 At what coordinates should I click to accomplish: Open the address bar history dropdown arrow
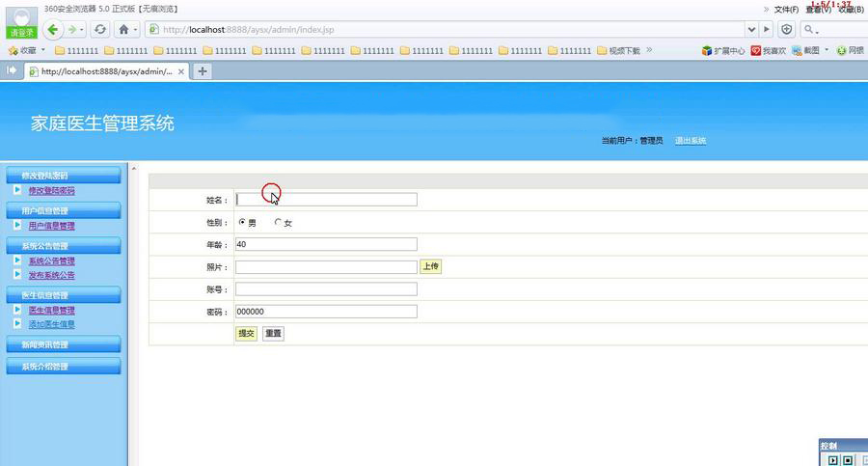click(750, 30)
